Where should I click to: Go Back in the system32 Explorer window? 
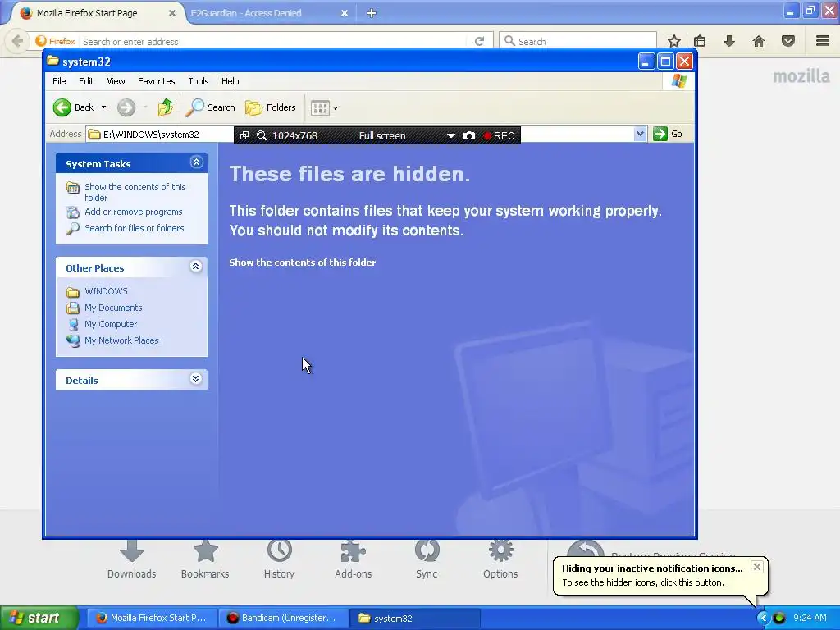tap(73, 107)
